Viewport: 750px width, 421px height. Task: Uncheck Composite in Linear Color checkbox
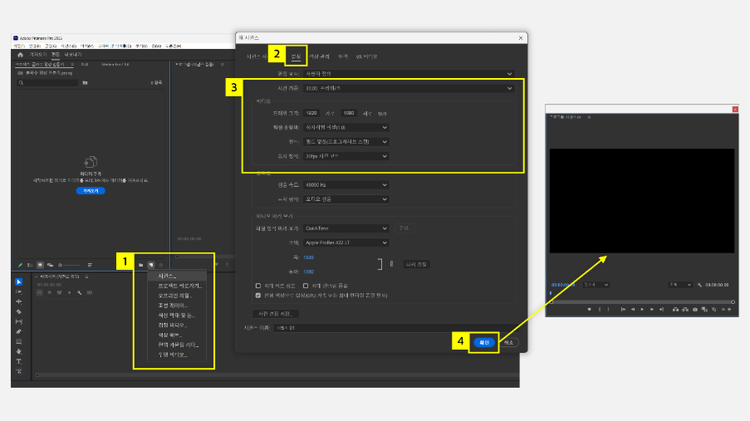[x=258, y=296]
